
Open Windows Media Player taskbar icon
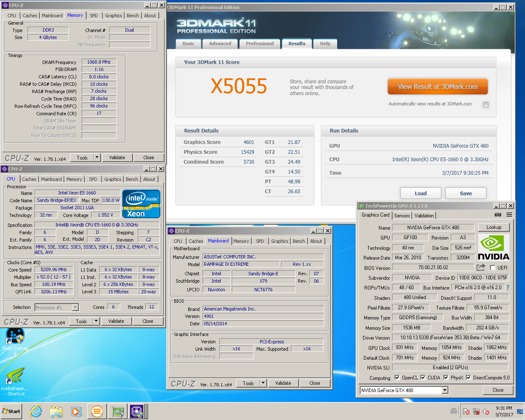coord(76,411)
